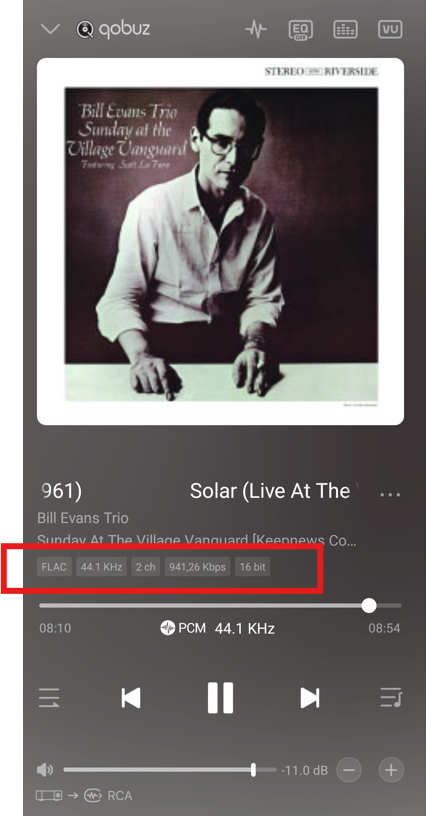Collapse the player with the down chevron
Viewport: 426px width, 816px height.
point(50,29)
